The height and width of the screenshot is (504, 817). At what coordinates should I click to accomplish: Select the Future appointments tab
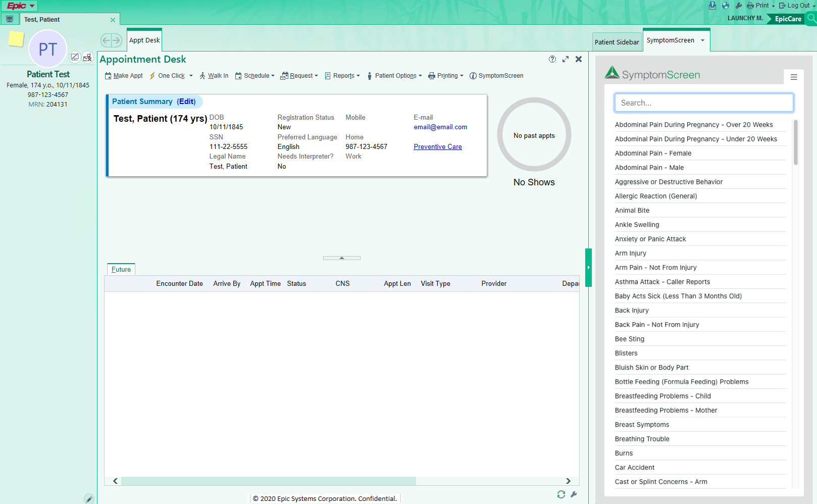coord(121,269)
